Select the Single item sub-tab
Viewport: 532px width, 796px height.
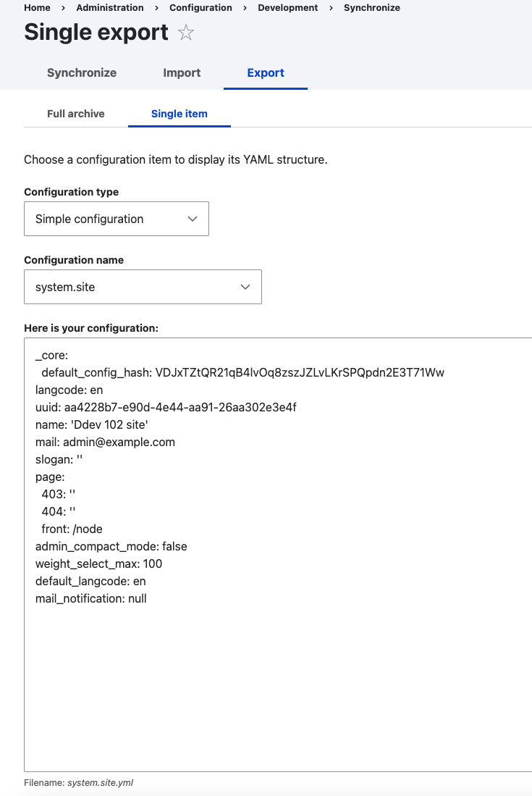179,114
